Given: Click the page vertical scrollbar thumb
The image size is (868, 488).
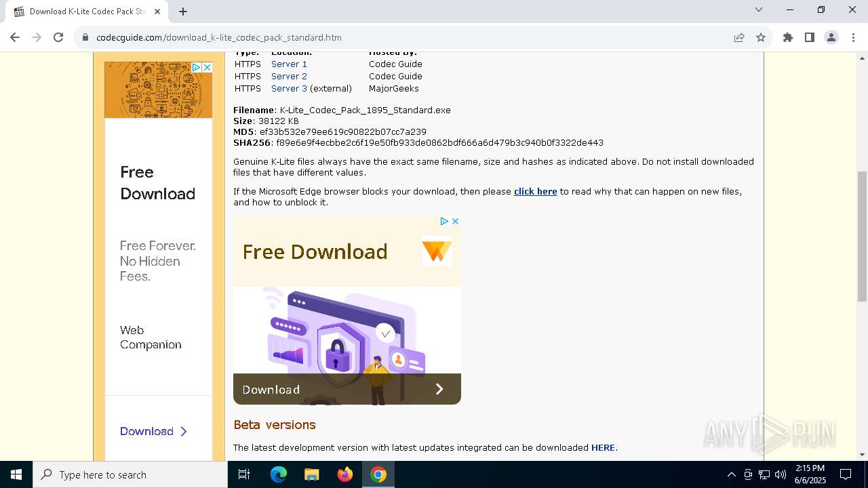Looking at the screenshot, I should click(862, 236).
